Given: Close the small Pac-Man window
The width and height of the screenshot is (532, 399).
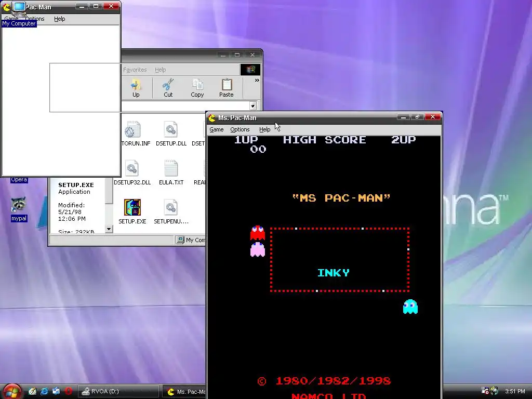Looking at the screenshot, I should pos(111,6).
